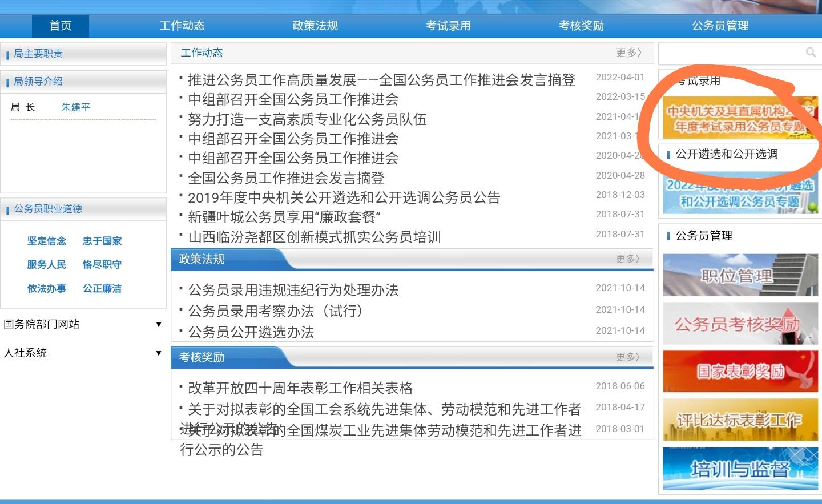The width and height of the screenshot is (822, 504).
Task: Open 中央机关考试录用公务员专题 banner
Action: (740, 118)
